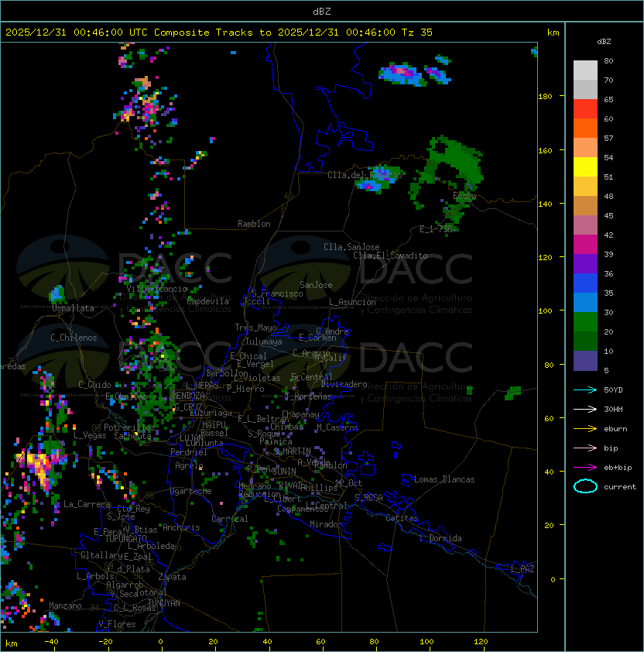
Task: Click the '45' value on dBZ scale
Action: (608, 215)
